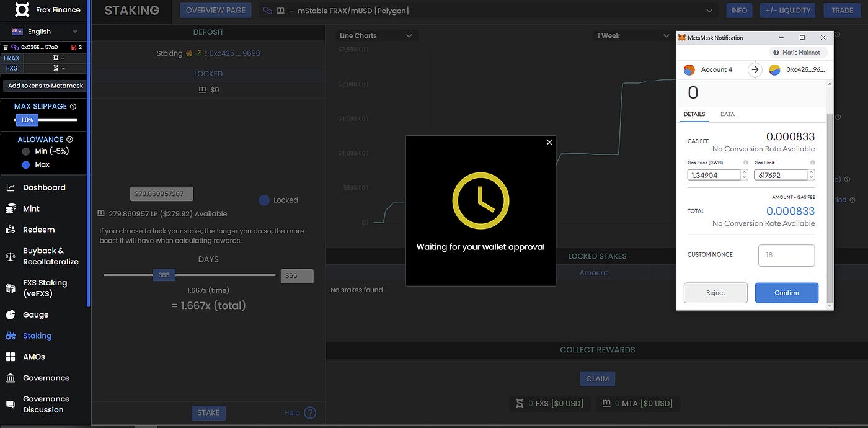Click the TRADE button

click(x=843, y=11)
